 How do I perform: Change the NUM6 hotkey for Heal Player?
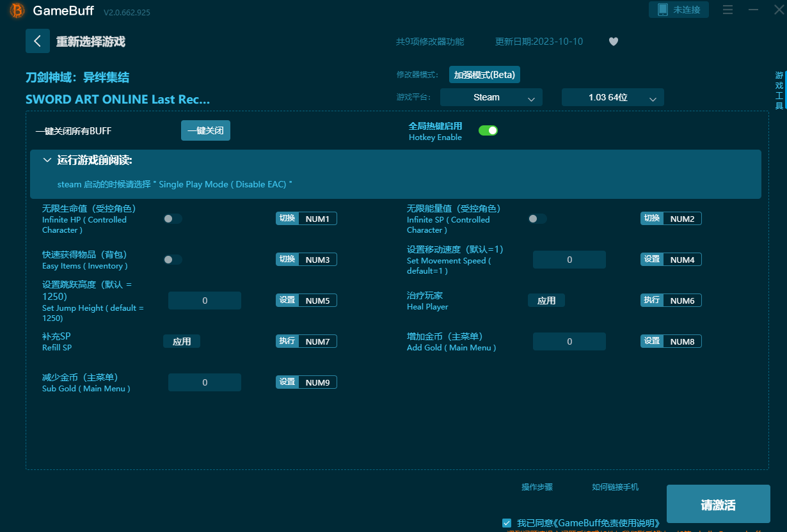pos(682,301)
